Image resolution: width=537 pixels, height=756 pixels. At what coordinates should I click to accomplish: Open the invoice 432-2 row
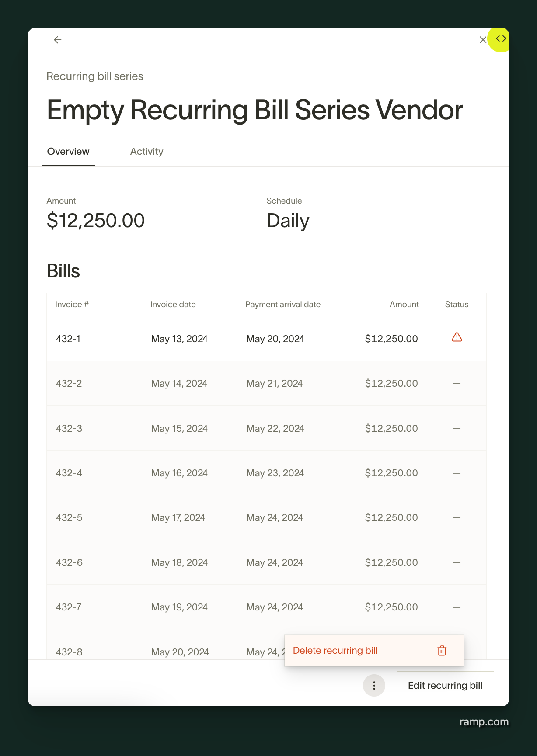coord(266,383)
